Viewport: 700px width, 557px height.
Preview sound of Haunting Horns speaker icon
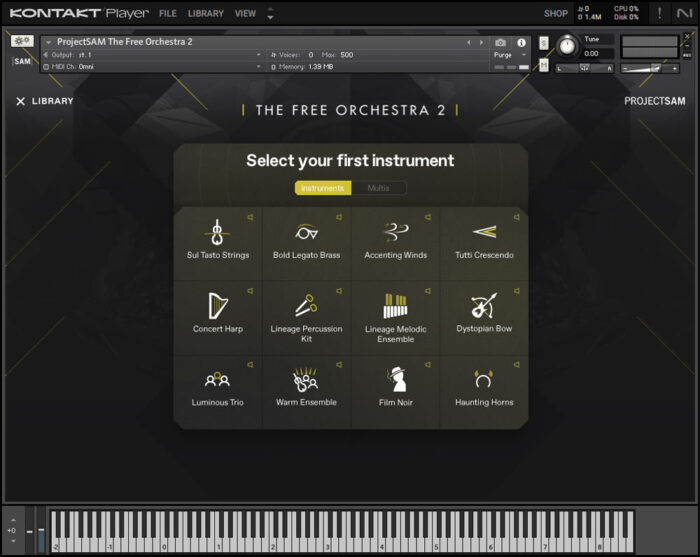[x=517, y=365]
